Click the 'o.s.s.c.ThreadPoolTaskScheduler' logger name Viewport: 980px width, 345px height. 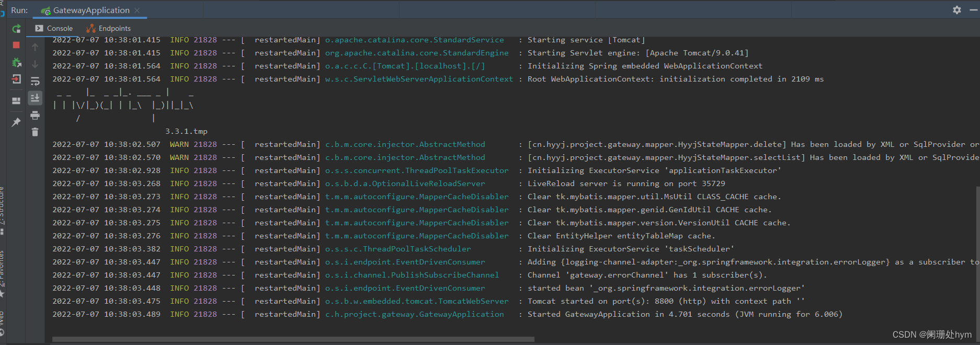398,249
